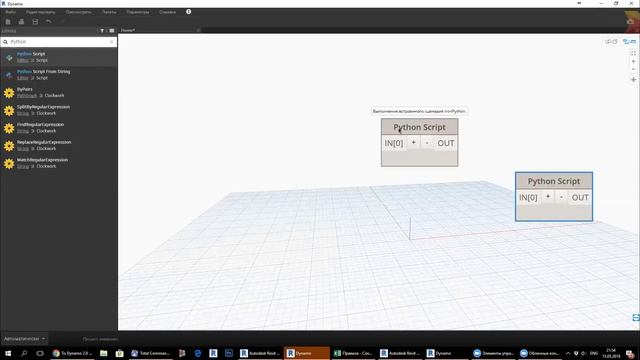Image resolution: width=640 pixels, height=360 pixels.
Task: Toggle background 3D preview navigation
Action: (x=611, y=42)
